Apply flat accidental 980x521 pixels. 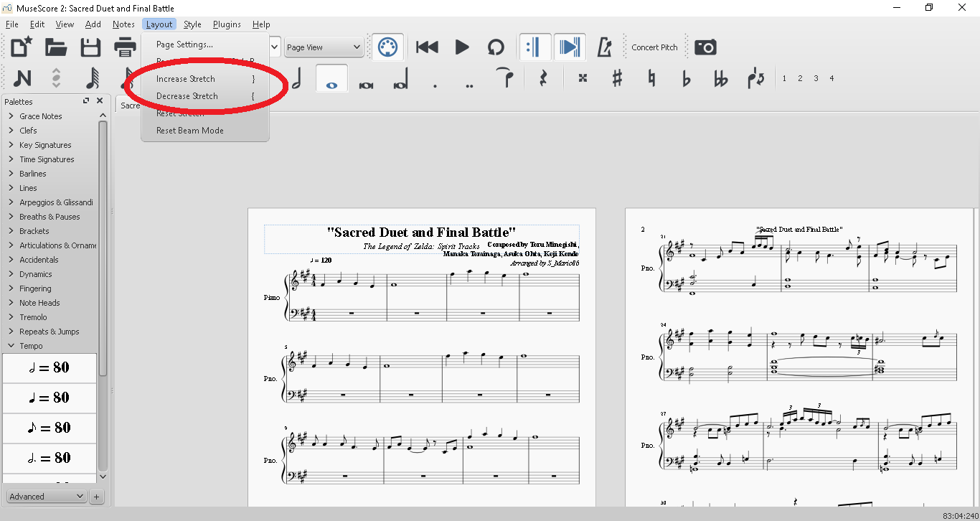click(686, 78)
